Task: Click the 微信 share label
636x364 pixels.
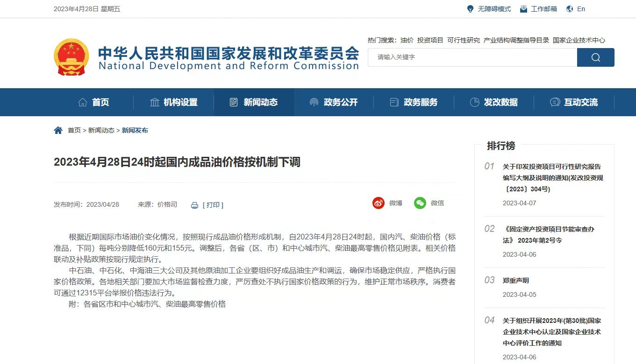Action: 437,203
